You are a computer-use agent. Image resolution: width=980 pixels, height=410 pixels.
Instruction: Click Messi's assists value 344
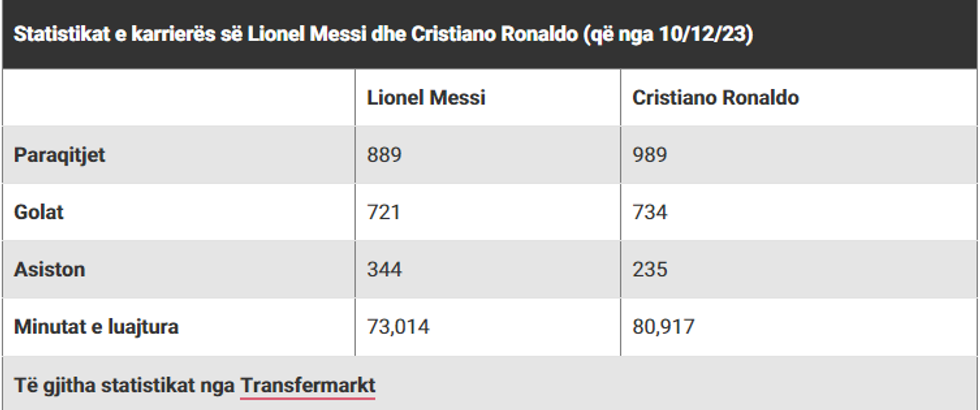pos(385,269)
